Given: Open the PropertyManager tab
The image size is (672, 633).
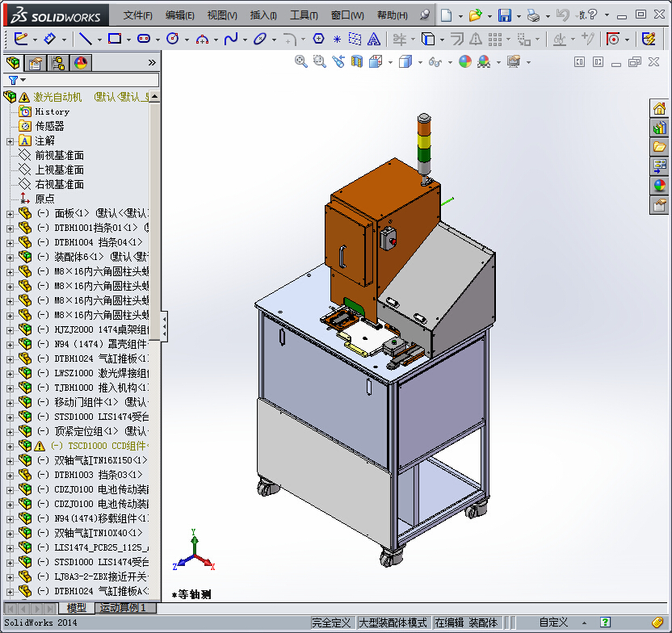Looking at the screenshot, I should click(x=36, y=64).
